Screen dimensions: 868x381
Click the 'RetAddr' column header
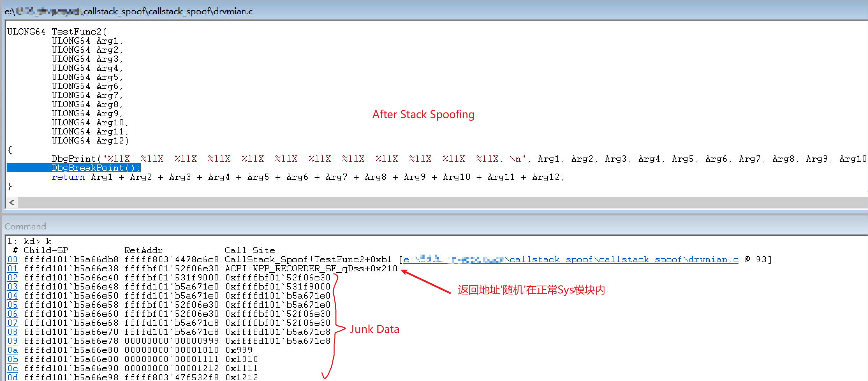144,250
